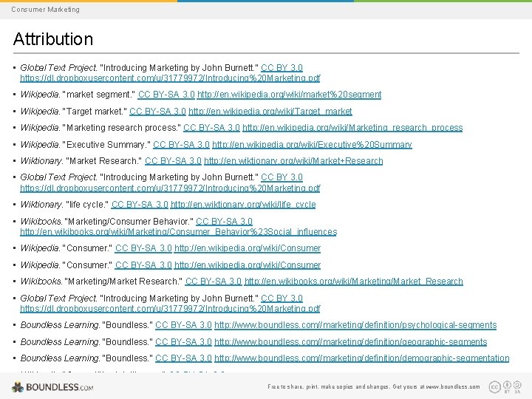Open license link beside psychological-segments URL
Viewport: 532px width, 399px height.
[x=183, y=325]
